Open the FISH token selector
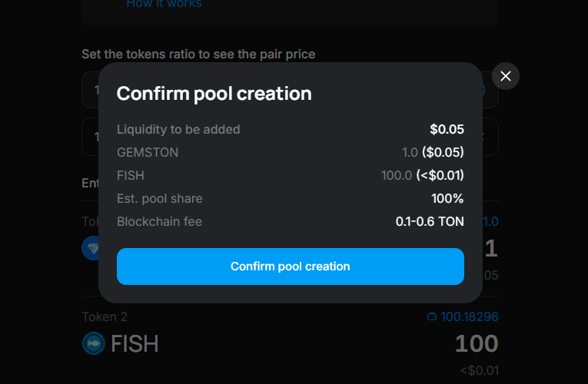This screenshot has height=384, width=588. click(x=121, y=343)
